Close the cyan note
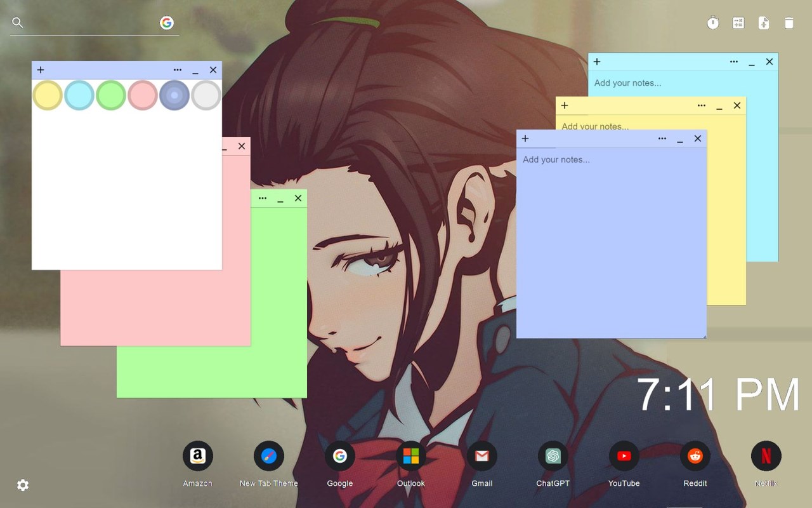 coord(769,62)
